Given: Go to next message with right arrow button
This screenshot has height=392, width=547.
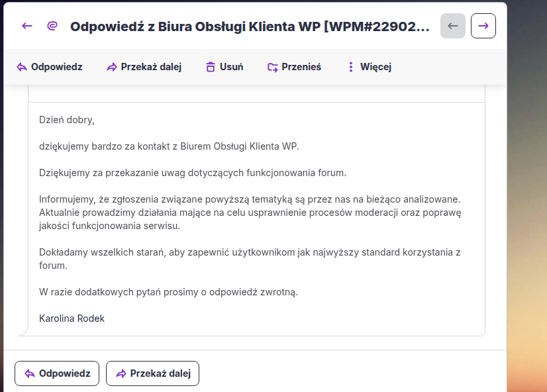Looking at the screenshot, I should 483,26.
